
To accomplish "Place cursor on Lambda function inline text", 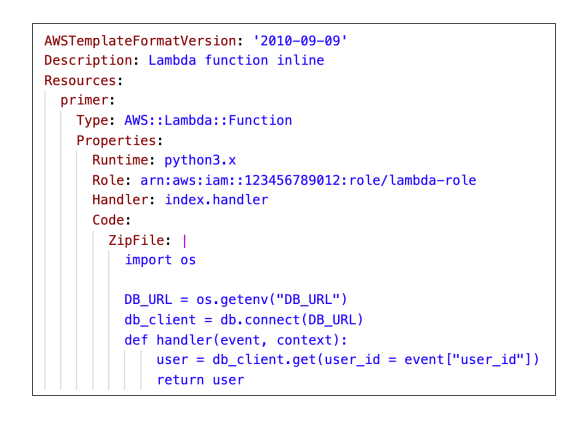I will pos(236,60).
